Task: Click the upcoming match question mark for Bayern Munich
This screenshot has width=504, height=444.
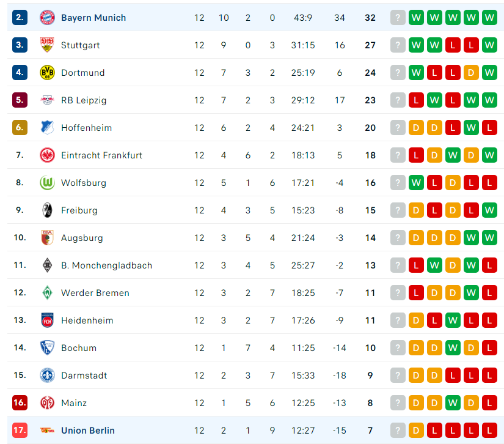Action: [398, 17]
